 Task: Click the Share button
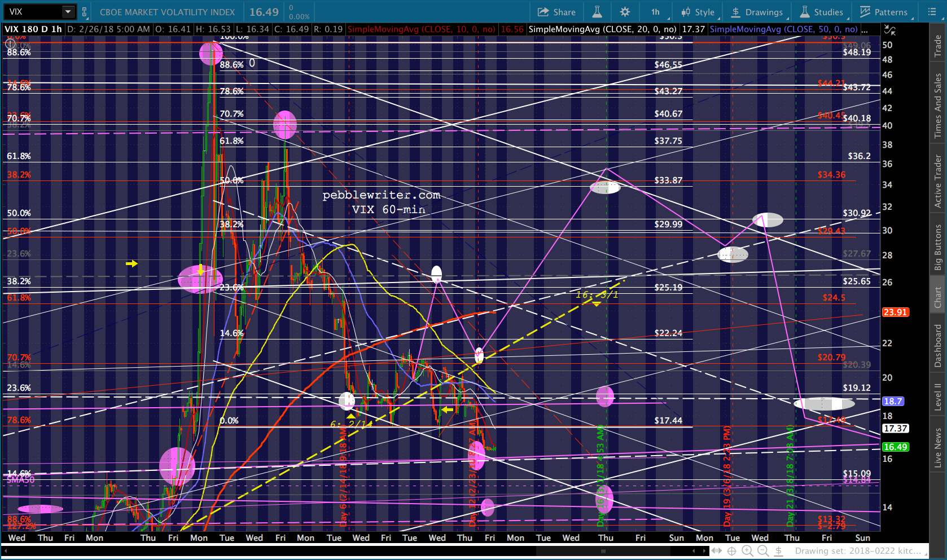556,12
